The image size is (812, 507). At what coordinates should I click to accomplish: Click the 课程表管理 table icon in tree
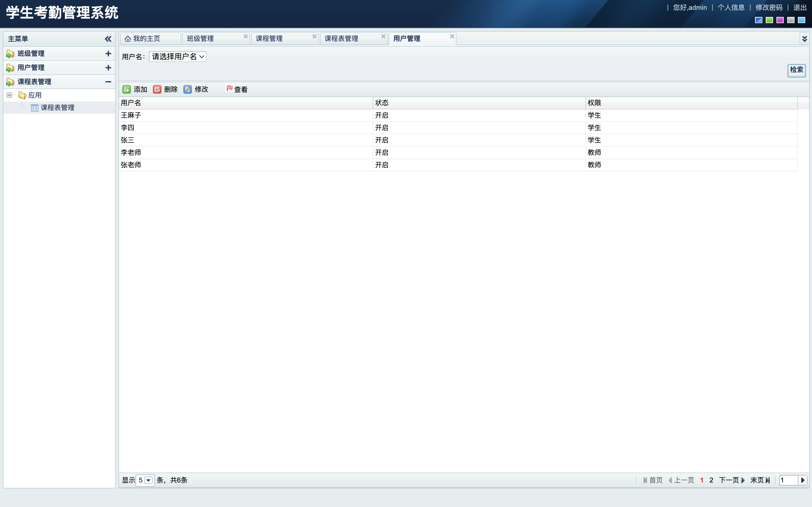coord(34,108)
